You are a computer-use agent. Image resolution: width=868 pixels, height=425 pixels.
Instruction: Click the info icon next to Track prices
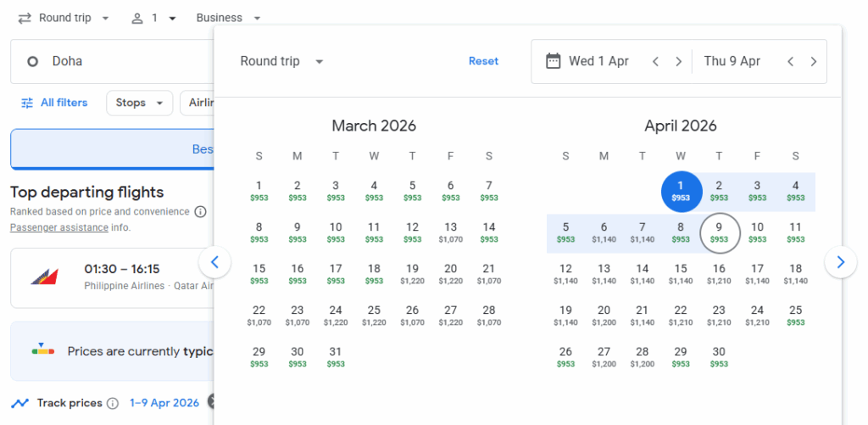pos(111,403)
